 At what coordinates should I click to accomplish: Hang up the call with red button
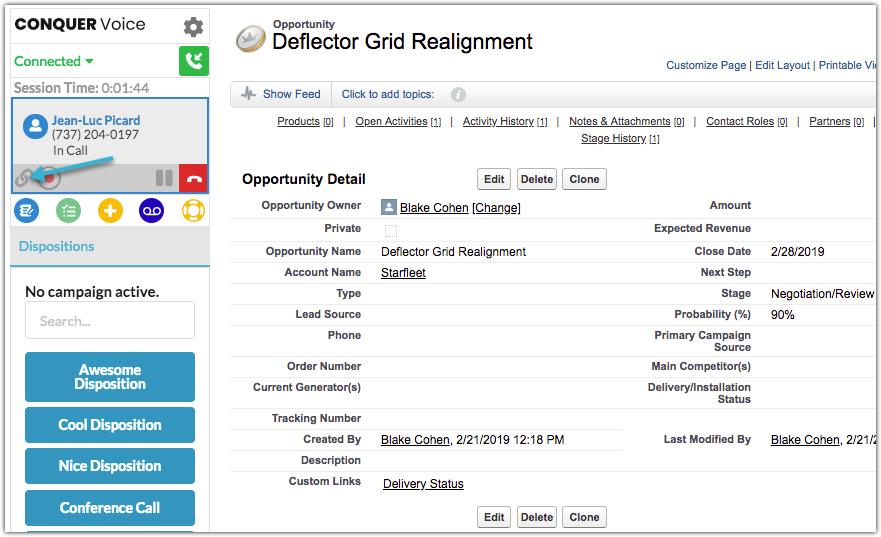click(x=194, y=179)
